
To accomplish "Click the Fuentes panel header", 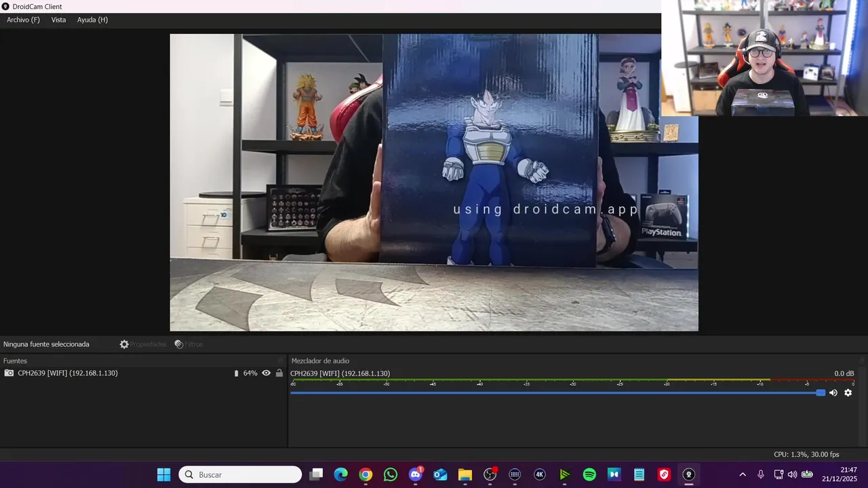I will click(x=15, y=361).
